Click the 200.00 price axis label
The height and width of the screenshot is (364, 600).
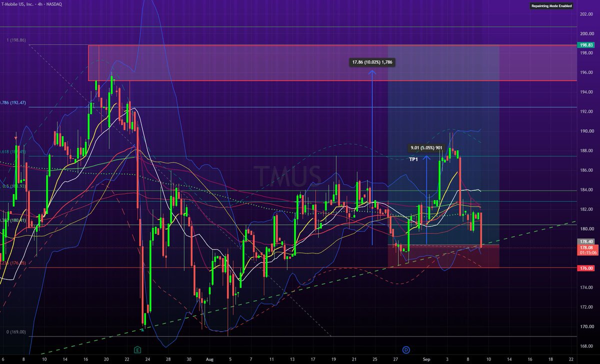586,33
